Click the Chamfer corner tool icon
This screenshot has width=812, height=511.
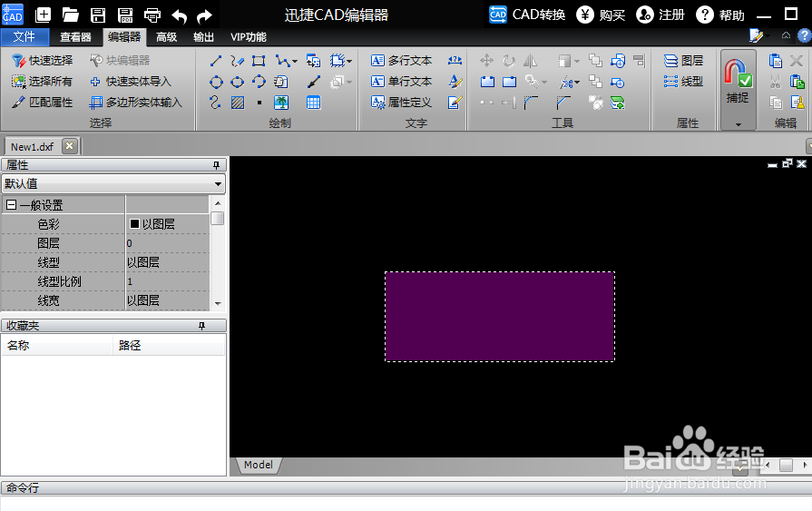click(x=563, y=103)
